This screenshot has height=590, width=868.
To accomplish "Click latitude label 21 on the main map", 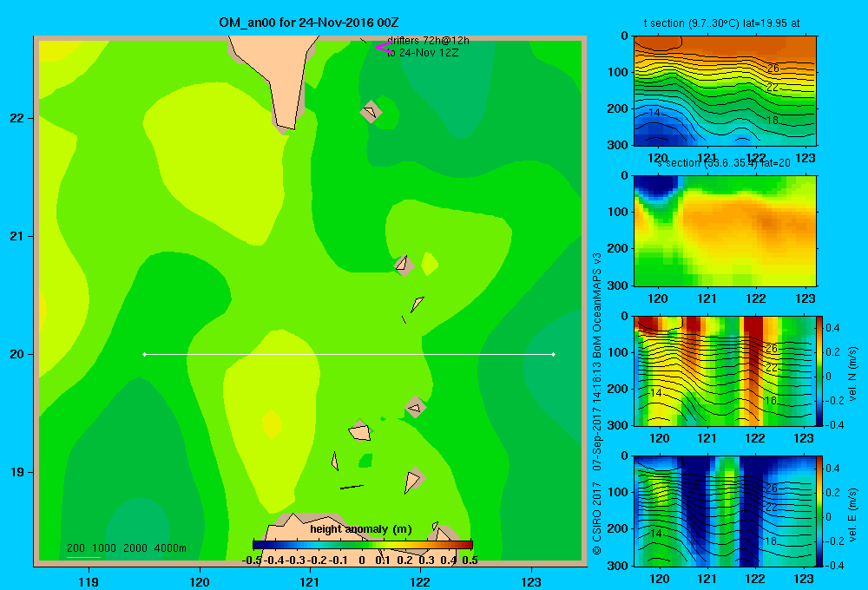I will pyautogui.click(x=17, y=236).
